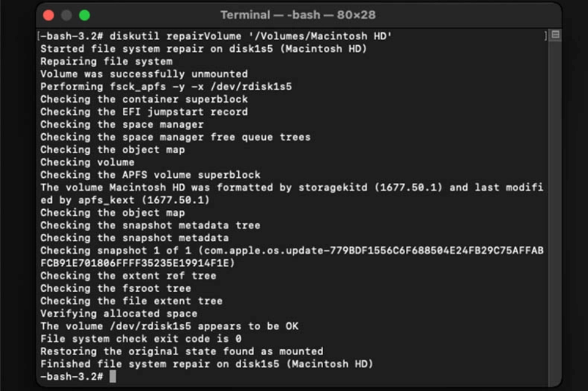
Task: Click the 'Checking the fsroot tree' line
Action: [x=116, y=288]
